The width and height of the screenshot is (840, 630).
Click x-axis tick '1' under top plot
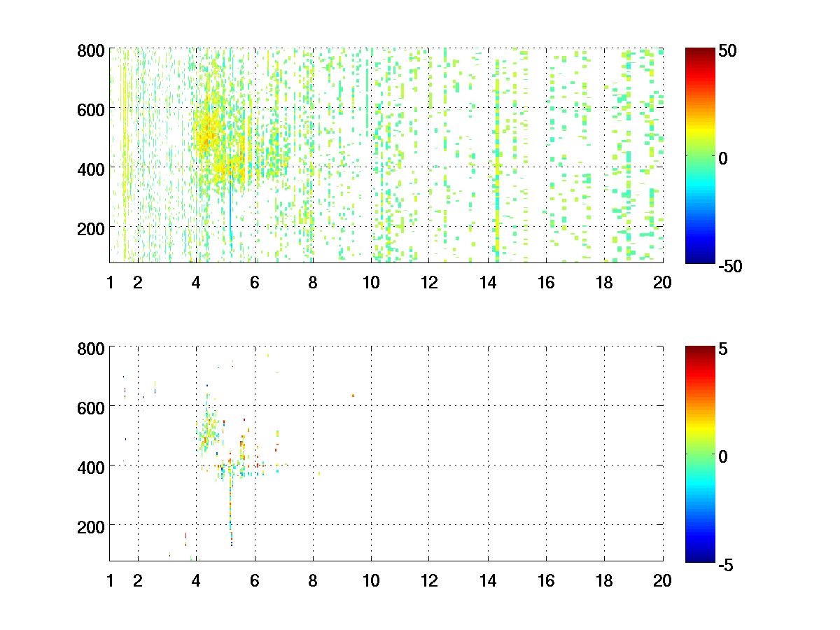110,283
